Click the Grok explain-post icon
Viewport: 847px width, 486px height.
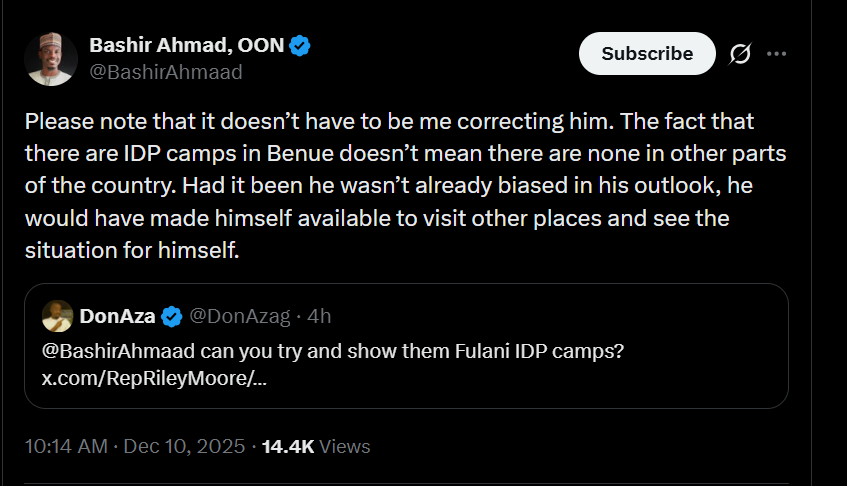[x=741, y=54]
